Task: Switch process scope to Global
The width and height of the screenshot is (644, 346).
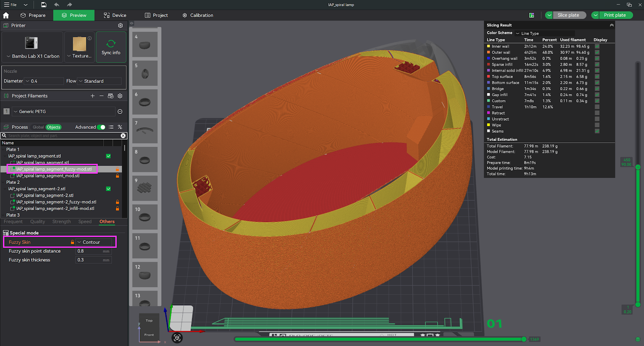Action: point(38,127)
